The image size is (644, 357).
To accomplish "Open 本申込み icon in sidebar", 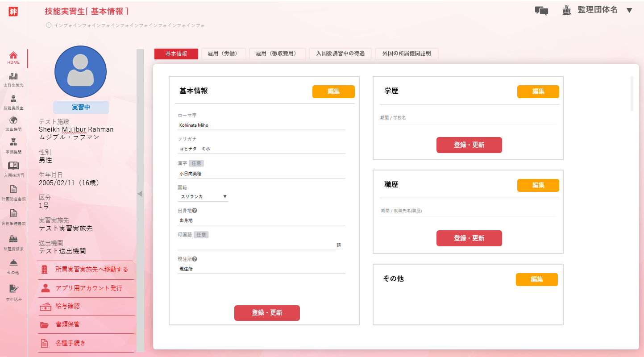I will pos(13,289).
